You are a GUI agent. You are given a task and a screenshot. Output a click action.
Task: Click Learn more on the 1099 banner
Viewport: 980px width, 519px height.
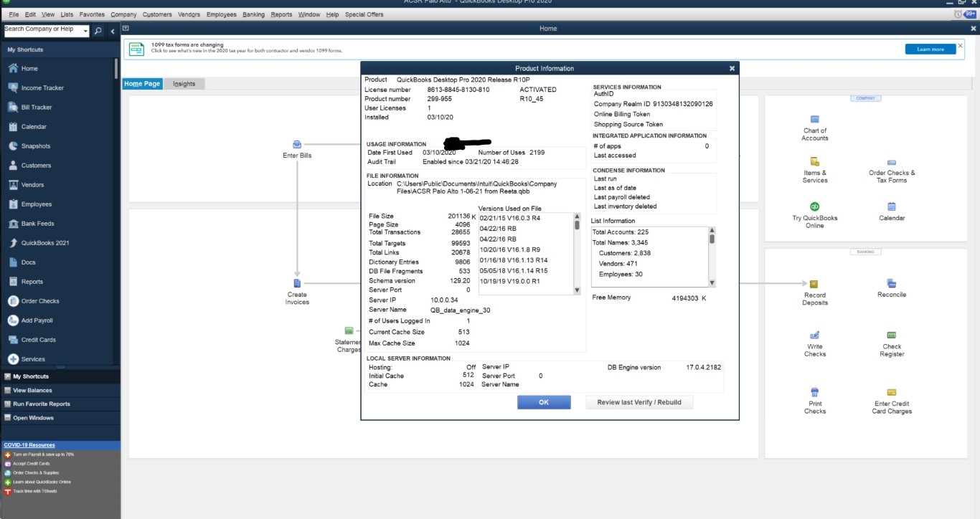pos(930,49)
